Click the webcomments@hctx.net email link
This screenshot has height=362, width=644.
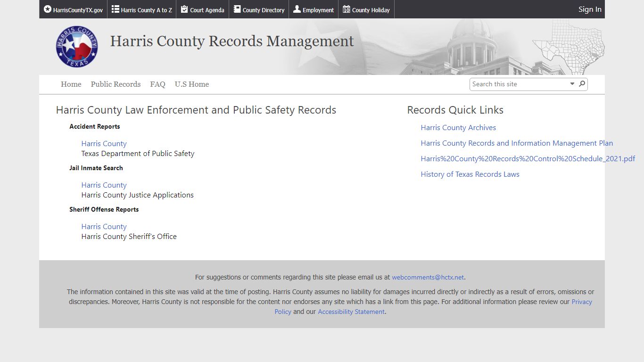tap(428, 278)
